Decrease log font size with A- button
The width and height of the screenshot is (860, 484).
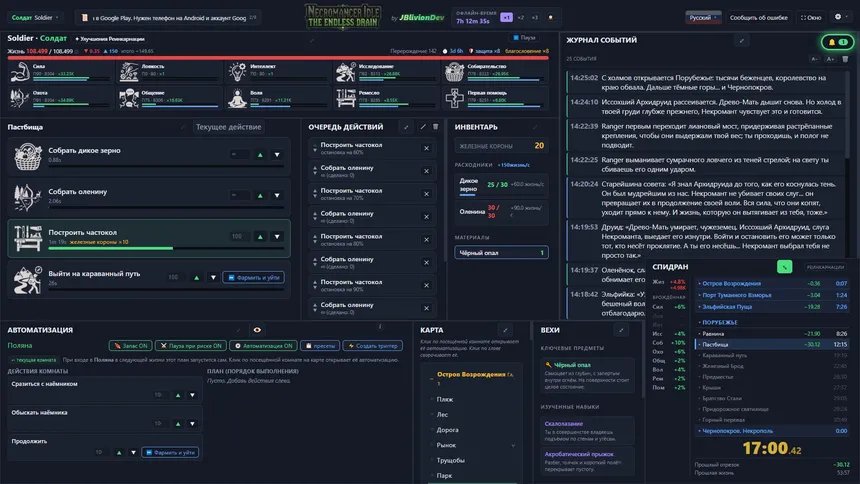click(814, 59)
